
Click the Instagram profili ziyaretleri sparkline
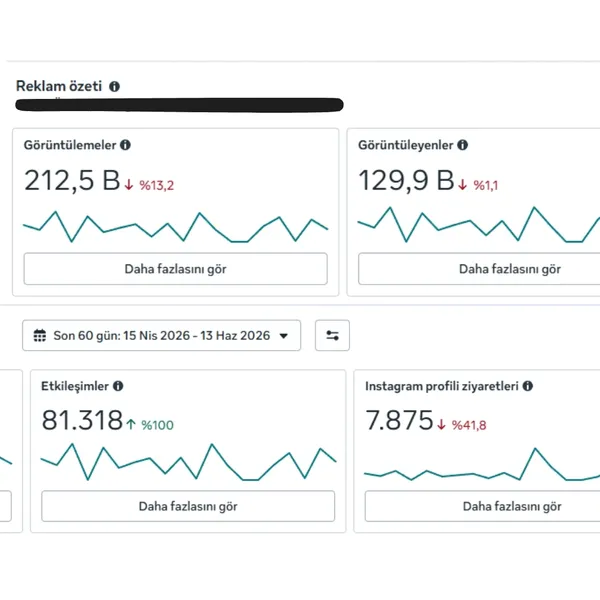[482, 465]
